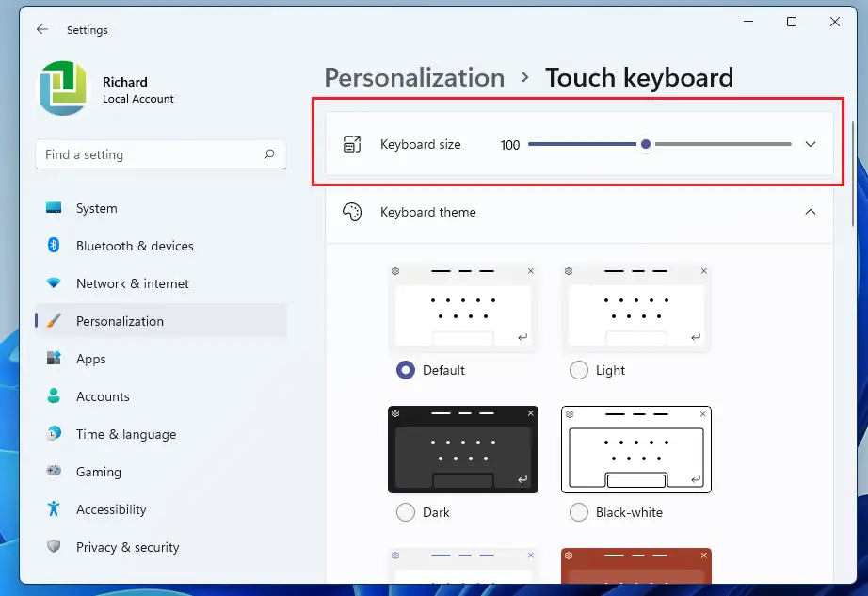Choose the orange-red keyboard theme preview

(x=636, y=566)
